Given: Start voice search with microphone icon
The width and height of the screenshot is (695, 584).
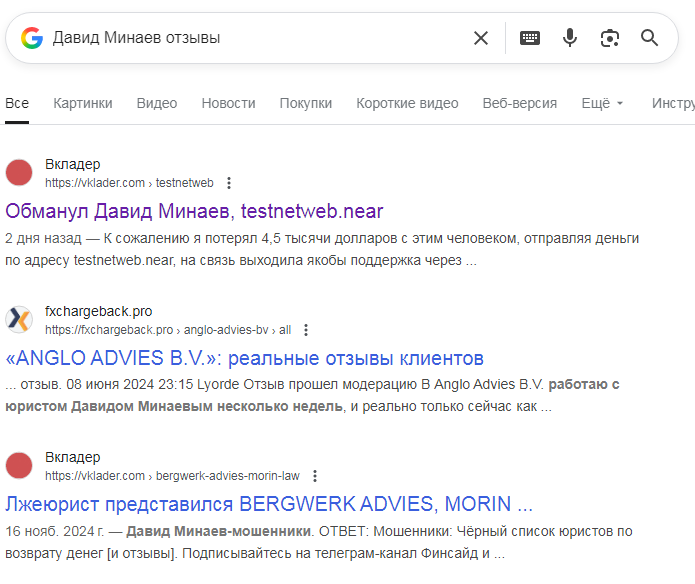Looking at the screenshot, I should [x=570, y=38].
